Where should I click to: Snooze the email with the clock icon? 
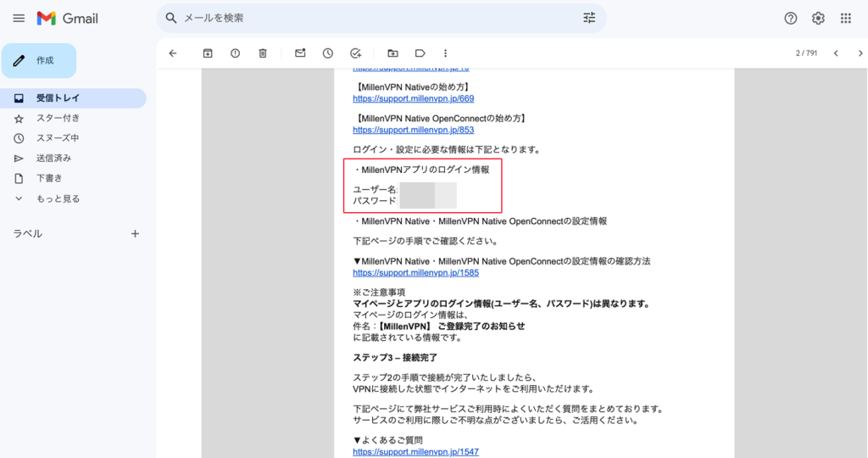(x=328, y=53)
